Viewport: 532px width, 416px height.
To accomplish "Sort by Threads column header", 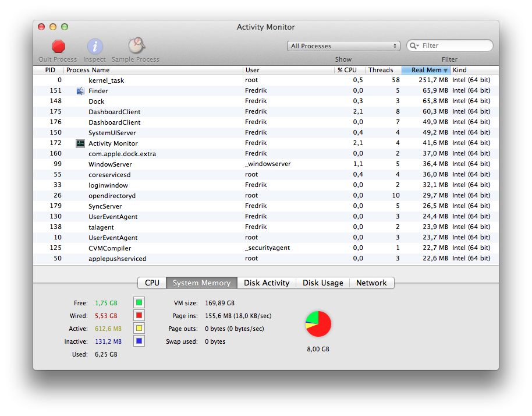I will point(384,70).
